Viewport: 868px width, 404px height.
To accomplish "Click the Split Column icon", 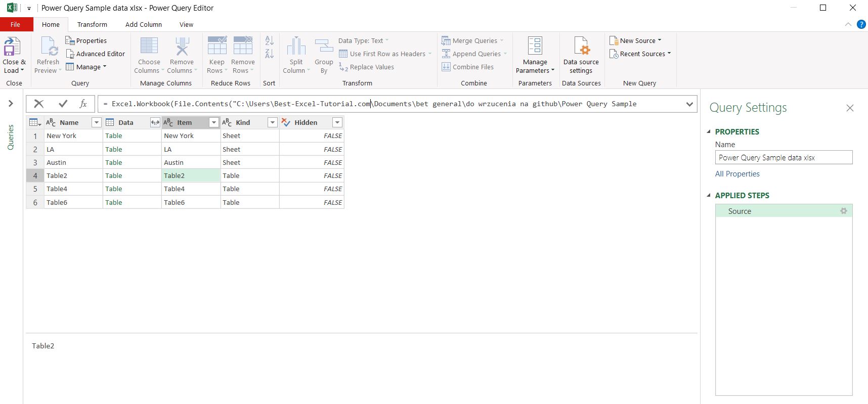I will 296,46.
